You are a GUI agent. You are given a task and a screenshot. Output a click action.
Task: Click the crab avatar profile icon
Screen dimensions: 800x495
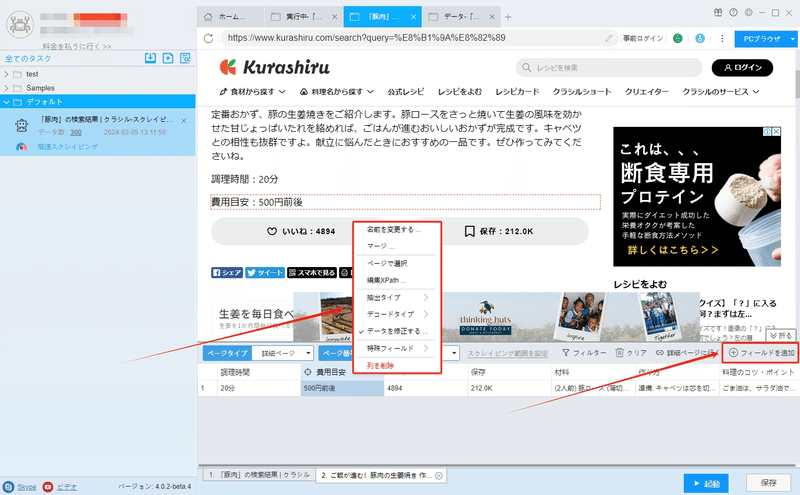click(x=20, y=24)
